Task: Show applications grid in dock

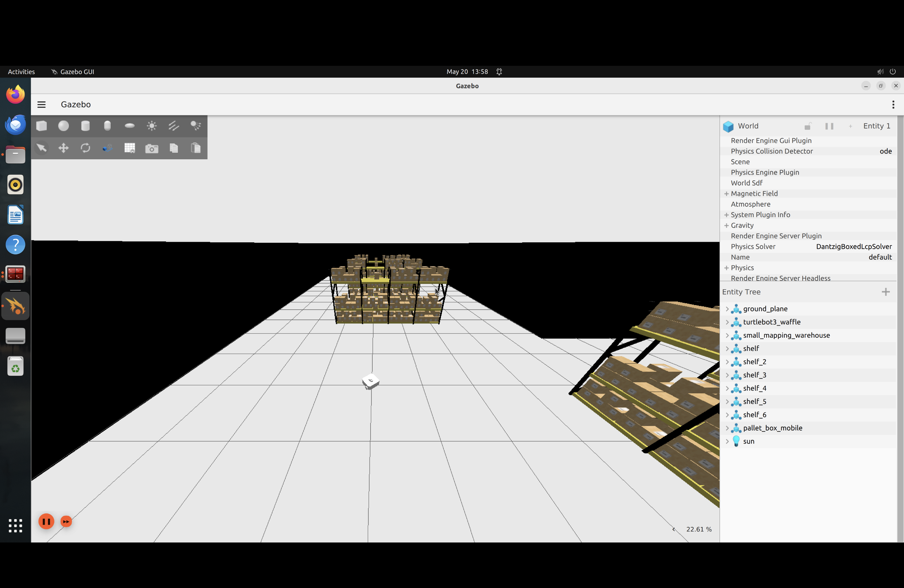Action: 16,526
